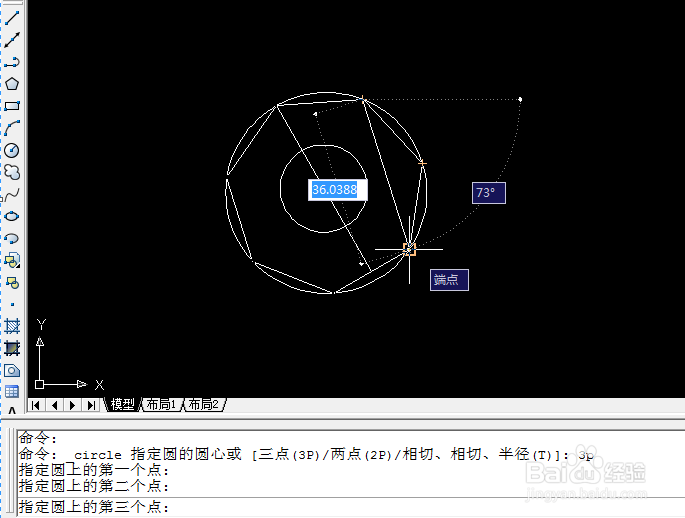Click the 端点 endpoint snap marker
Viewport: 685px width, 518px height.
pos(409,249)
